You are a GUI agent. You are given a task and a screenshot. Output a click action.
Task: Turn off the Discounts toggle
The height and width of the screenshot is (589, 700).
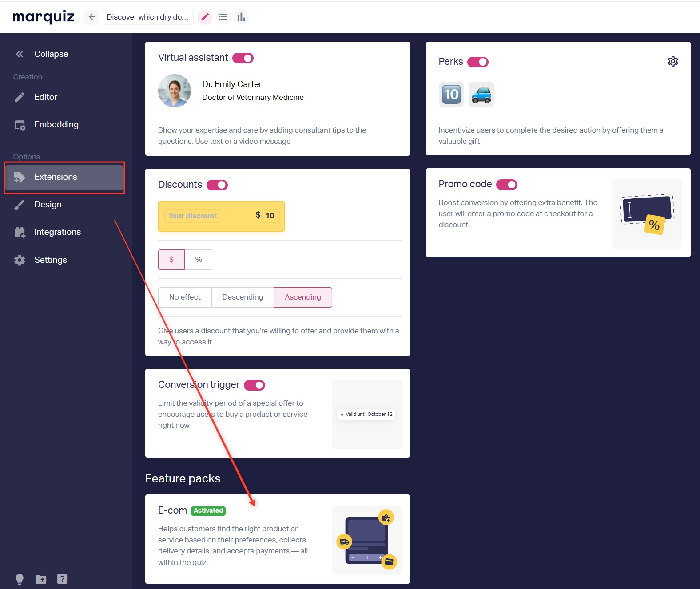click(x=217, y=185)
